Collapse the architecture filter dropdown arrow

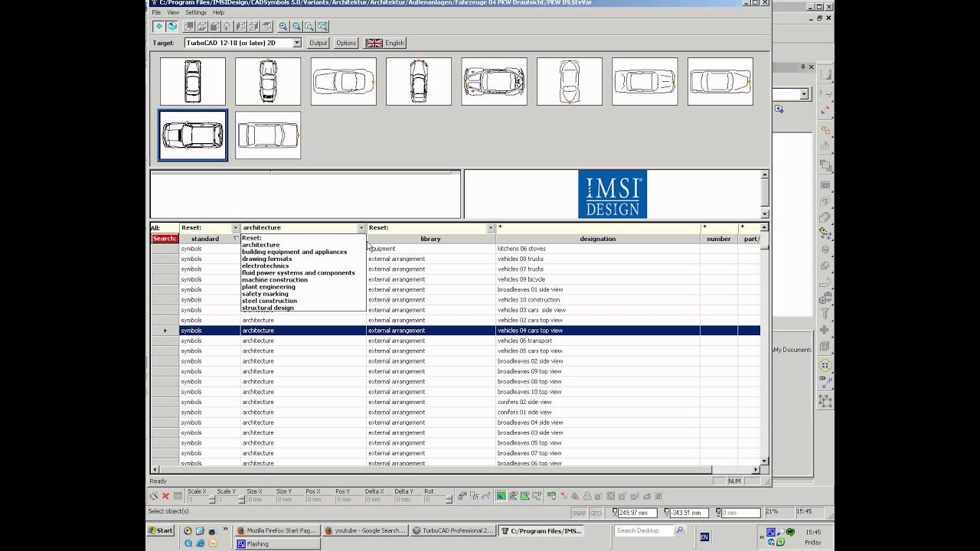coord(361,228)
